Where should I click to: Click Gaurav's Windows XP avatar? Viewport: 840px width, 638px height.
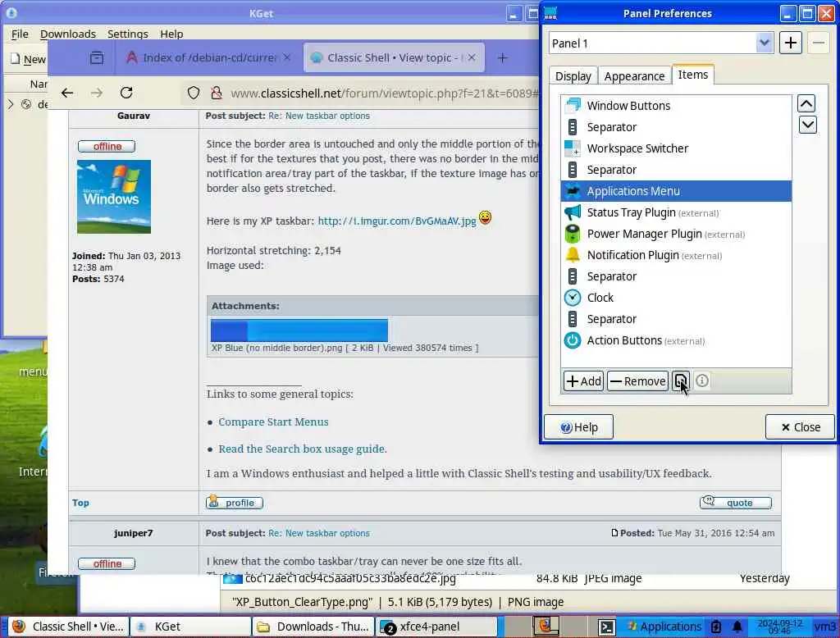(113, 197)
